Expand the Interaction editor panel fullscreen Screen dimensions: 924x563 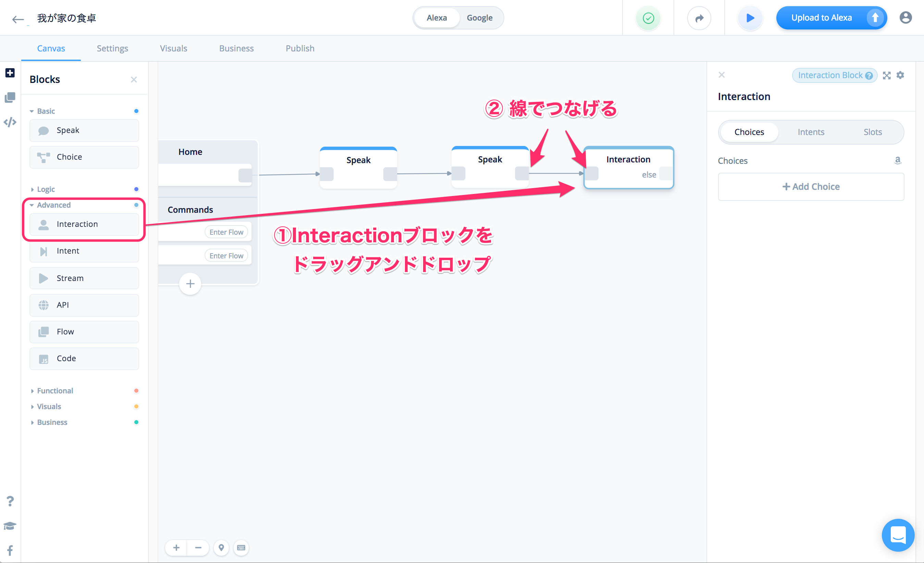[x=887, y=75]
